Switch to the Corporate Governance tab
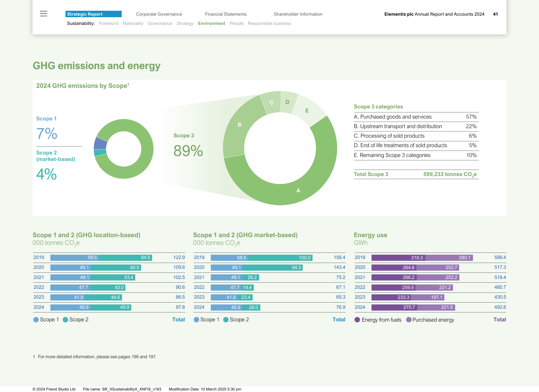This screenshot has height=392, width=539. pyautogui.click(x=159, y=14)
